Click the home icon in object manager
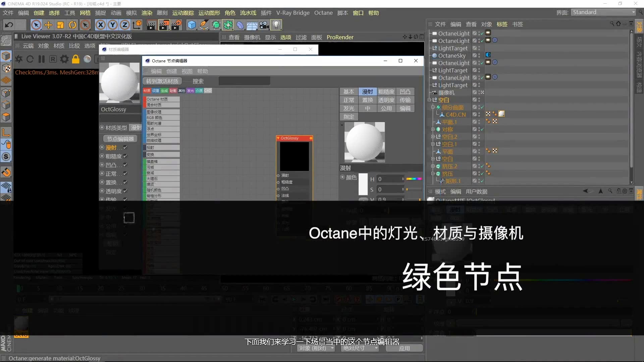Image resolution: width=644 pixels, height=362 pixels. [x=618, y=24]
